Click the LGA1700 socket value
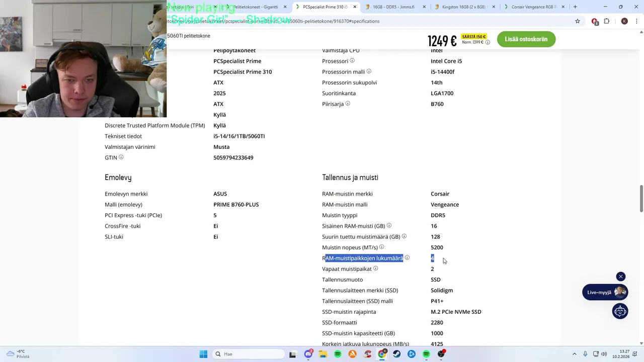 pos(442,93)
